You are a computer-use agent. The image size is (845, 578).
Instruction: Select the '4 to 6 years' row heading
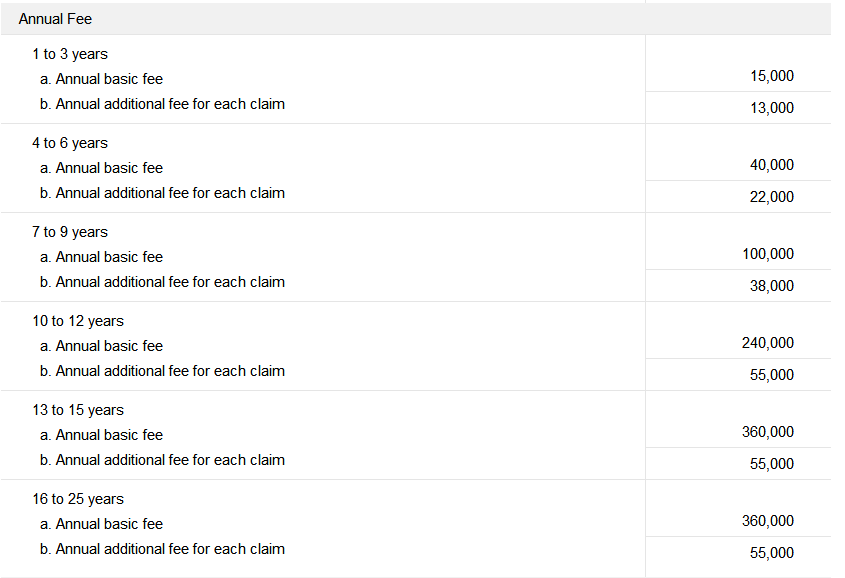69,143
